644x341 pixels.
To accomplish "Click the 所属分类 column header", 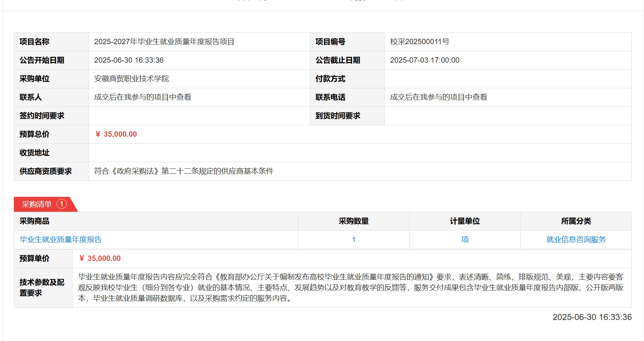I will click(x=576, y=221).
